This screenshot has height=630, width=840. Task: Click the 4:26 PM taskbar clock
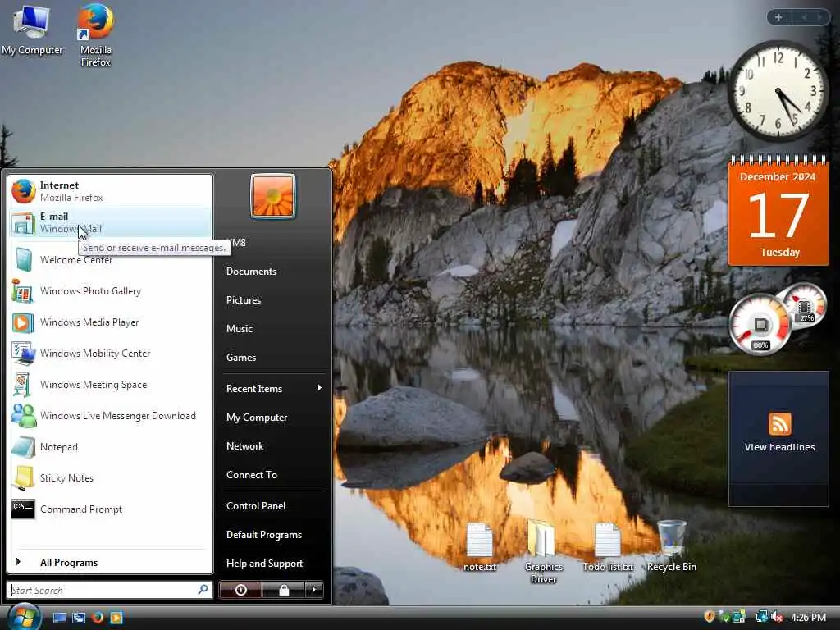click(808, 618)
